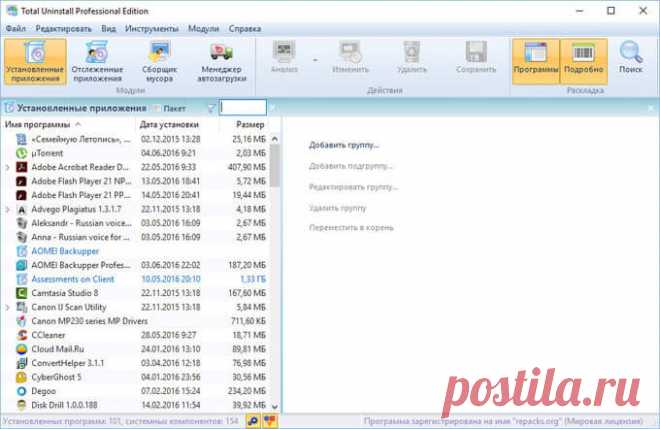Click the Удалить группу link
Screen dimensions: 660x429
point(338,208)
